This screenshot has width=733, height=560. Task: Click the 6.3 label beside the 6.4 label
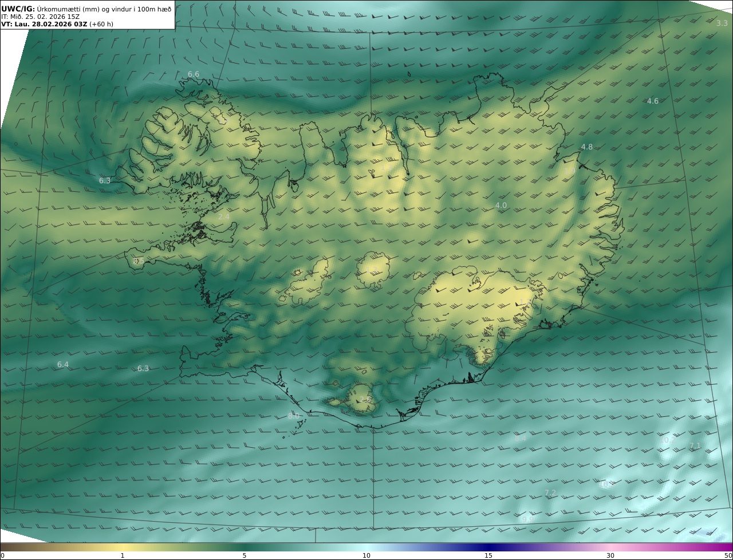[143, 369]
